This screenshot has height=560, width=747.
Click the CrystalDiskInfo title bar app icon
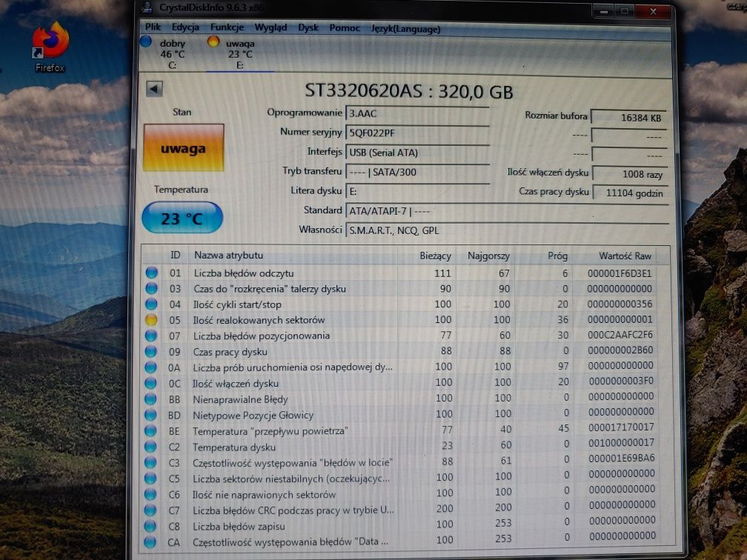tap(147, 7)
